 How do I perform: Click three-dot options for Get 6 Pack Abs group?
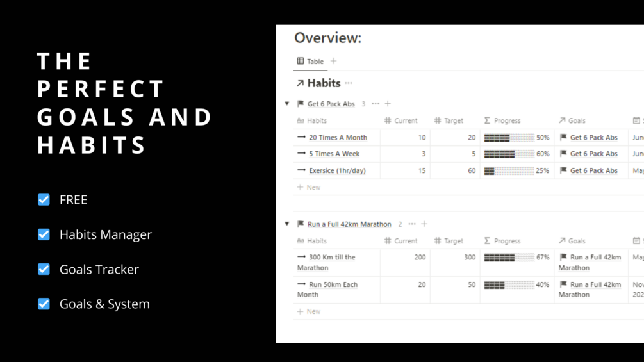(376, 104)
